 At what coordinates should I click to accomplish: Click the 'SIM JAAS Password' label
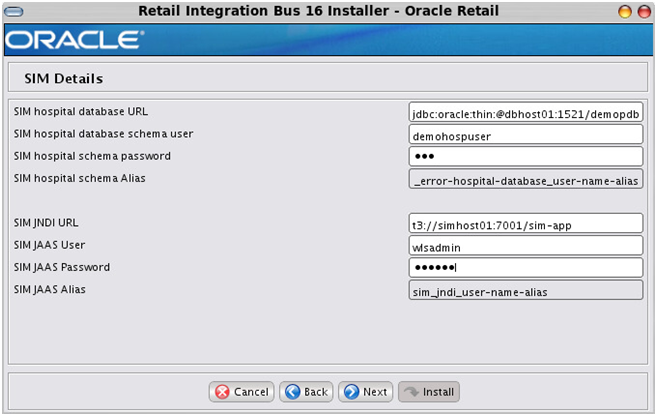[x=62, y=267]
